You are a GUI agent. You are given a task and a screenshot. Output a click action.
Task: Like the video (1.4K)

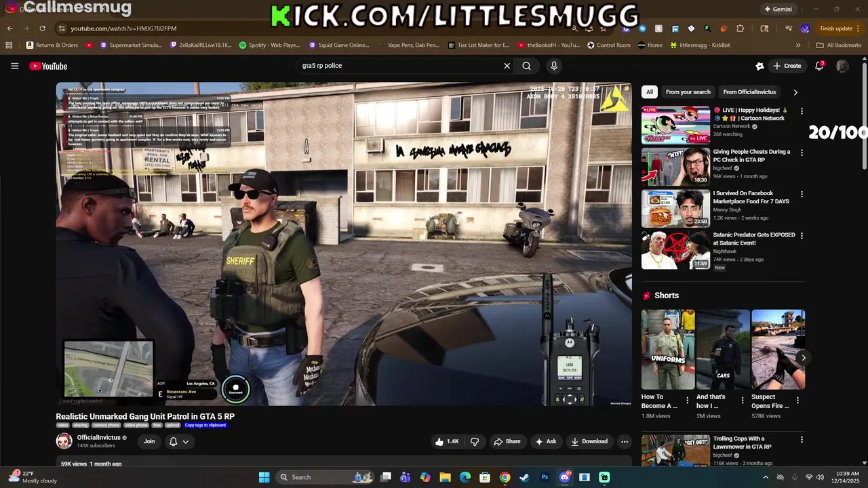[x=447, y=441]
